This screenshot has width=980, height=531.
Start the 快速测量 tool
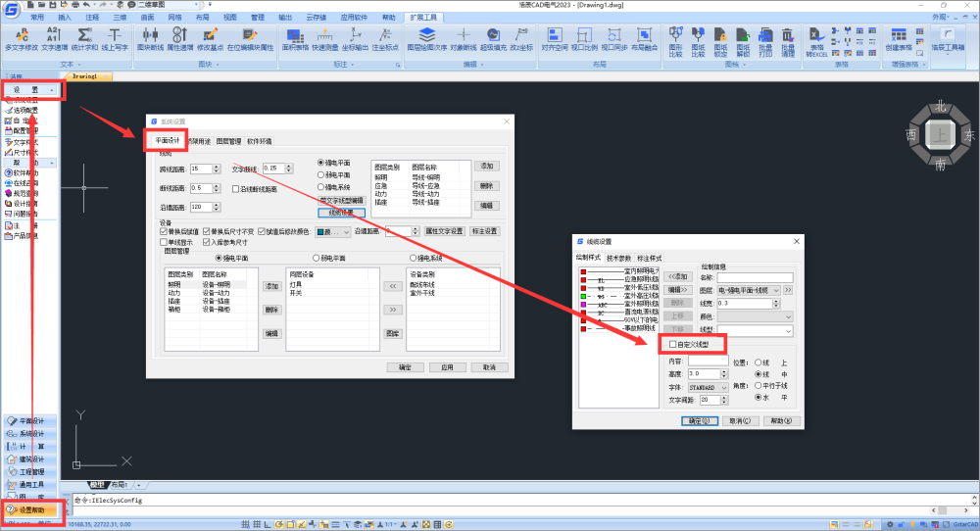(324, 39)
